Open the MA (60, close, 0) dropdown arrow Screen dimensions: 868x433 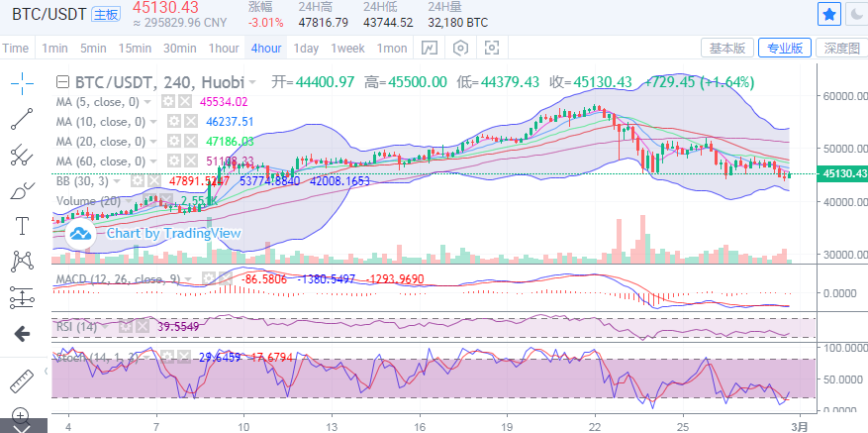pyautogui.click(x=153, y=162)
